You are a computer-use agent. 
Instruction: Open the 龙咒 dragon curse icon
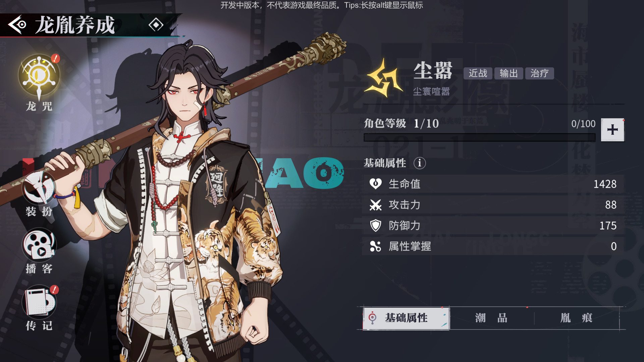click(x=39, y=77)
